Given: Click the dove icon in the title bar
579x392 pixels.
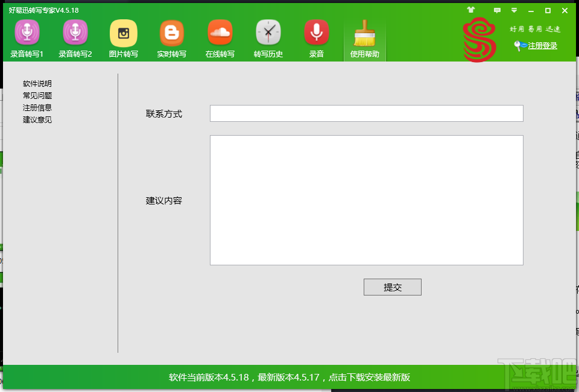Looking at the screenshot, I should [x=471, y=10].
